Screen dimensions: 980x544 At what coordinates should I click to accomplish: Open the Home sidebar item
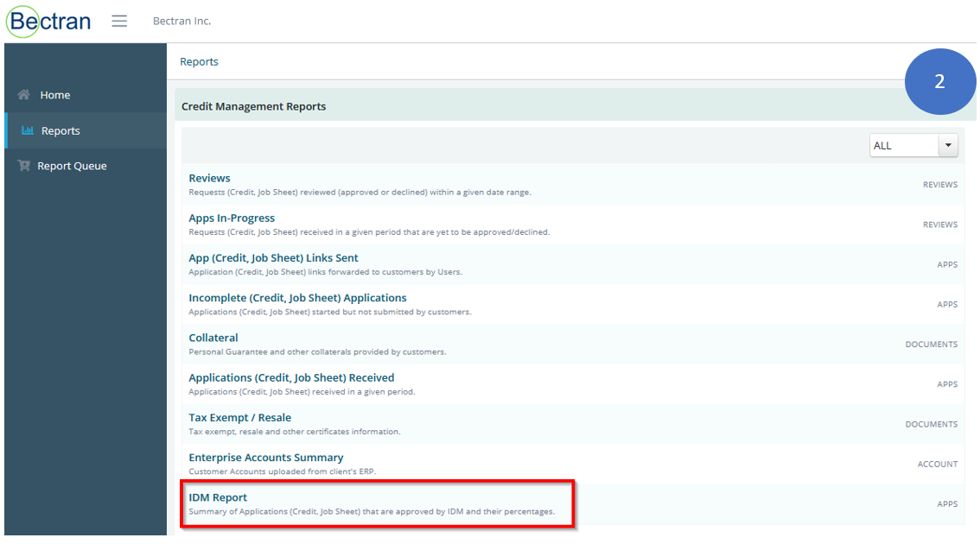[x=86, y=95]
